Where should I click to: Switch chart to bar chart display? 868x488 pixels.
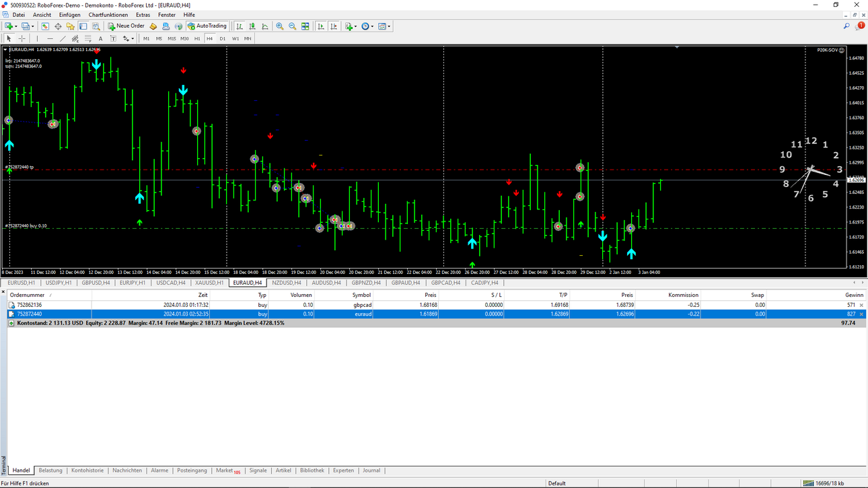pyautogui.click(x=240, y=26)
